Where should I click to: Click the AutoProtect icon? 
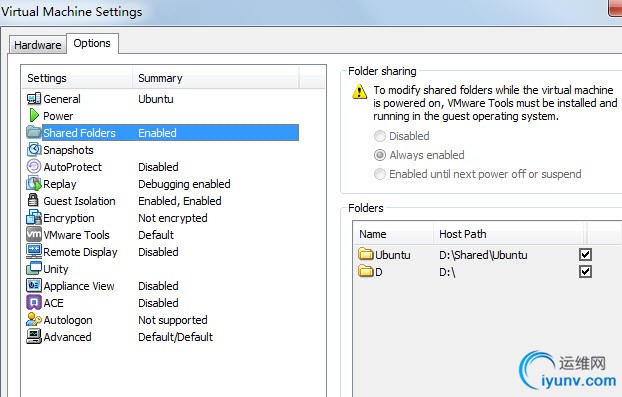[34, 167]
